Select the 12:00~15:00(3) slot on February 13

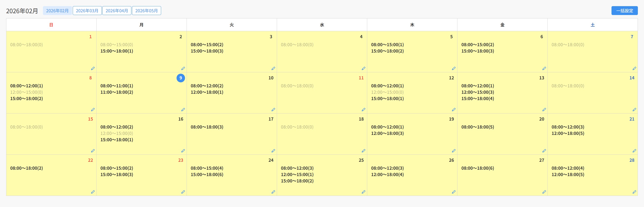477,92
